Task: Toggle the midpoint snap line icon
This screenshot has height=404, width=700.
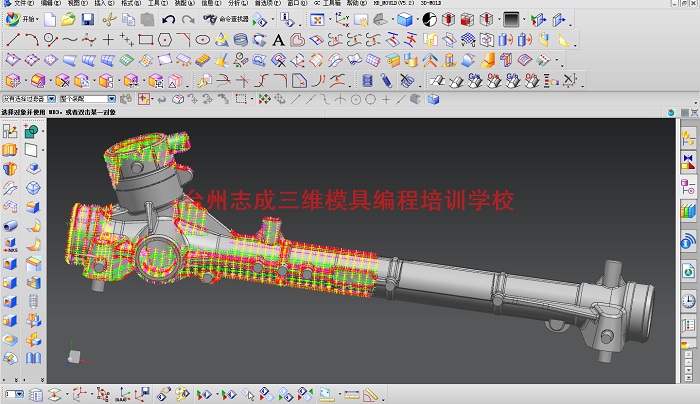Action: (x=310, y=99)
